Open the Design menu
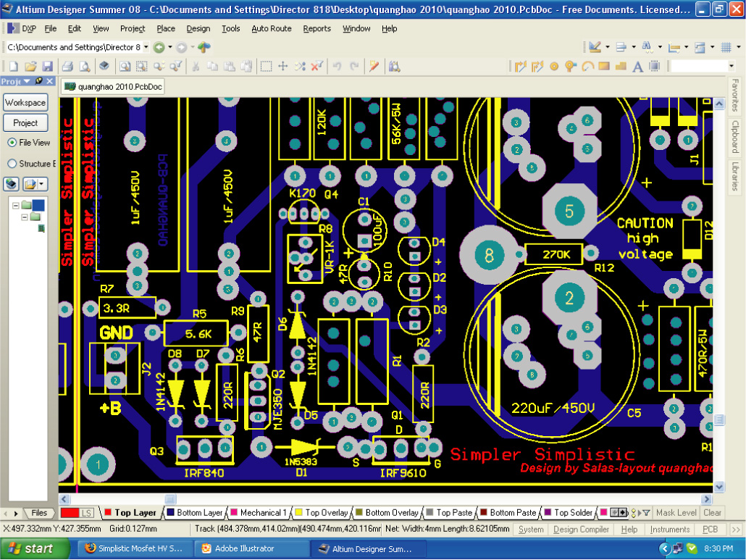 (x=198, y=28)
